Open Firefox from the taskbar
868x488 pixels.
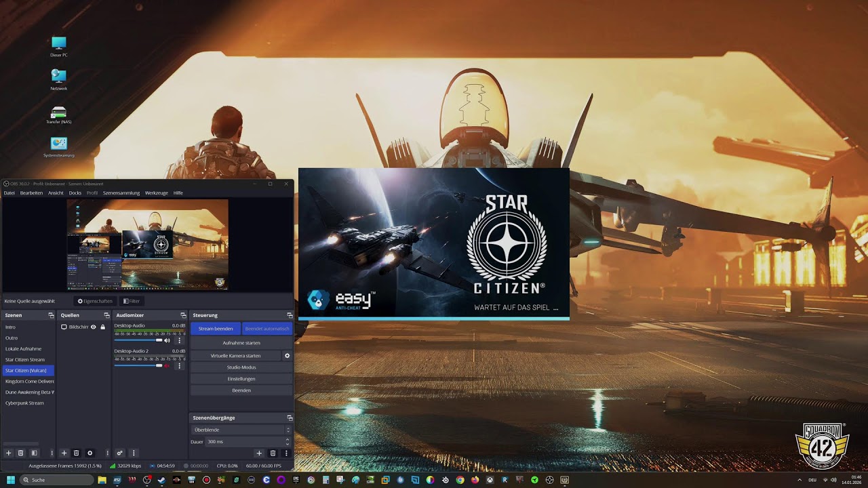pos(475,480)
